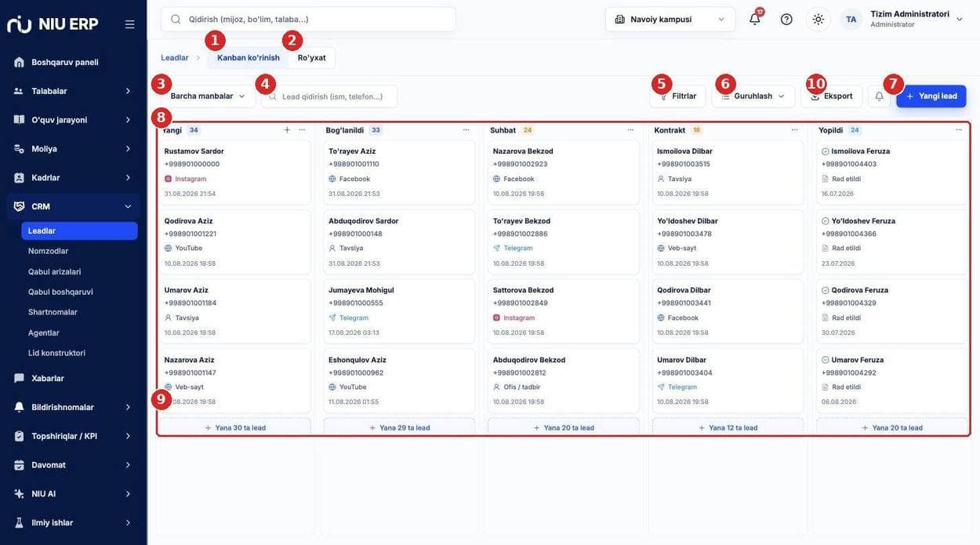This screenshot has width=980, height=545.
Task: Open the Tizim Administratori account dropdown arrow
Action: (960, 19)
